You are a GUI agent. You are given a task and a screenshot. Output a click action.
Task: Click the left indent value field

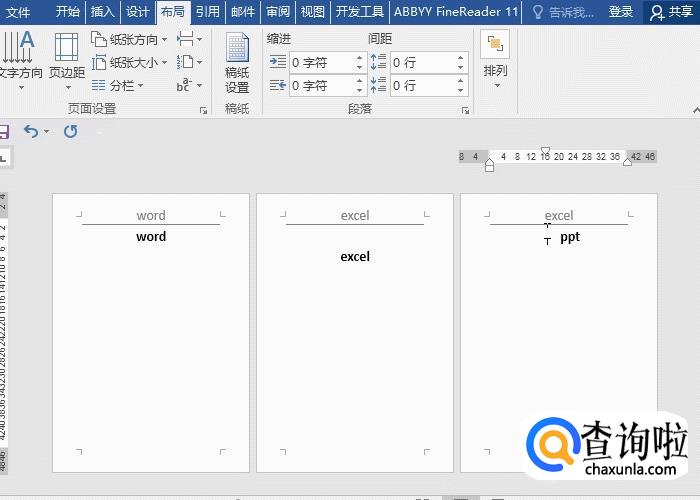click(x=320, y=62)
